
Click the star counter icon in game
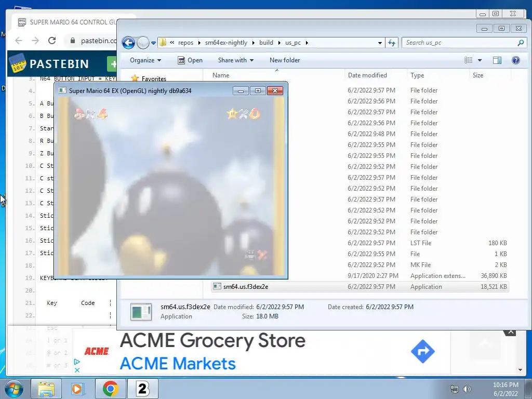pyautogui.click(x=232, y=114)
